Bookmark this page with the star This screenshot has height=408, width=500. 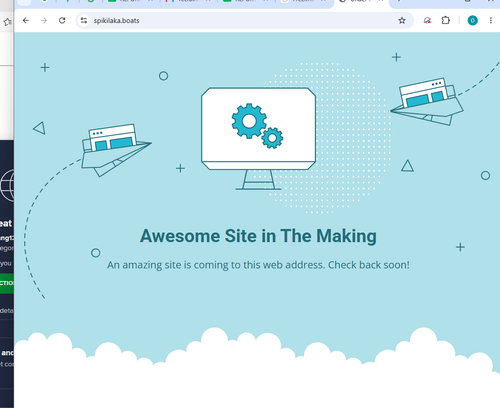pos(402,21)
